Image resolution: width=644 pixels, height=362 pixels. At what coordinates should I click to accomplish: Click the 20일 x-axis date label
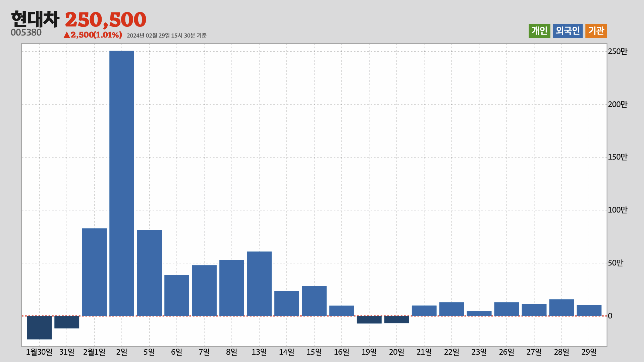[397, 352]
